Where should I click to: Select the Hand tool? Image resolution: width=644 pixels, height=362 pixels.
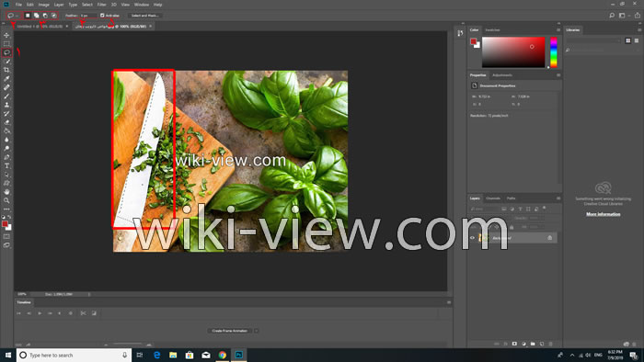(x=6, y=192)
